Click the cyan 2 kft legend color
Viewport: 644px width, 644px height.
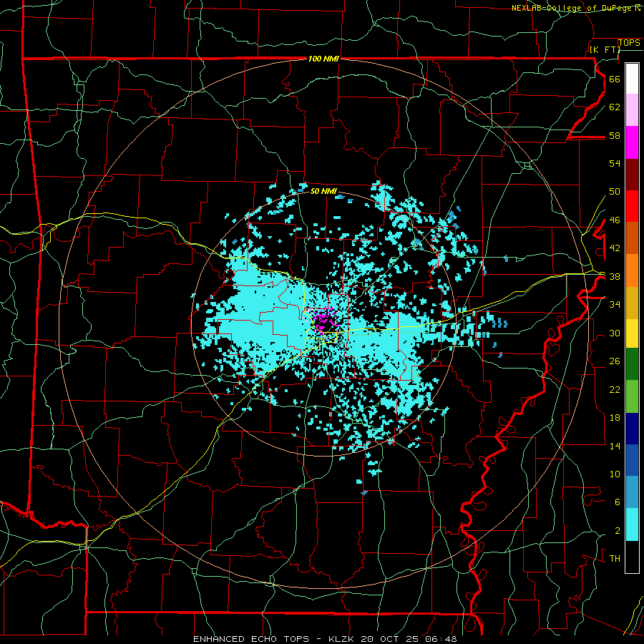coord(632,525)
